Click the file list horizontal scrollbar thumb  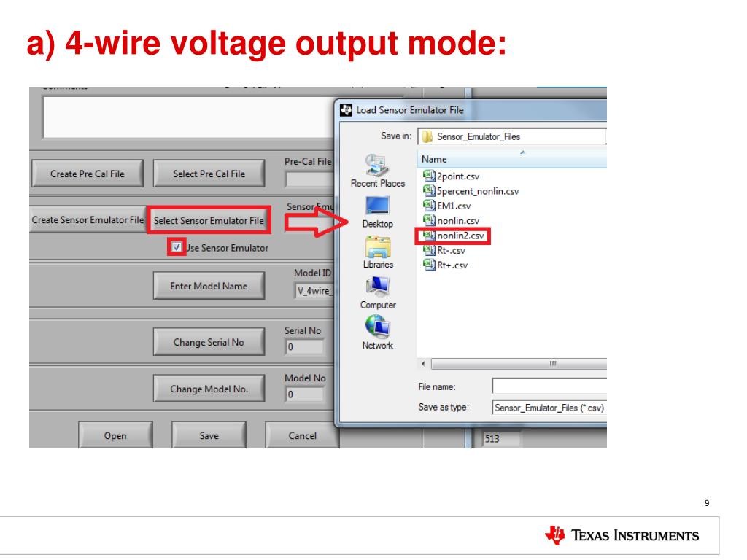519,364
